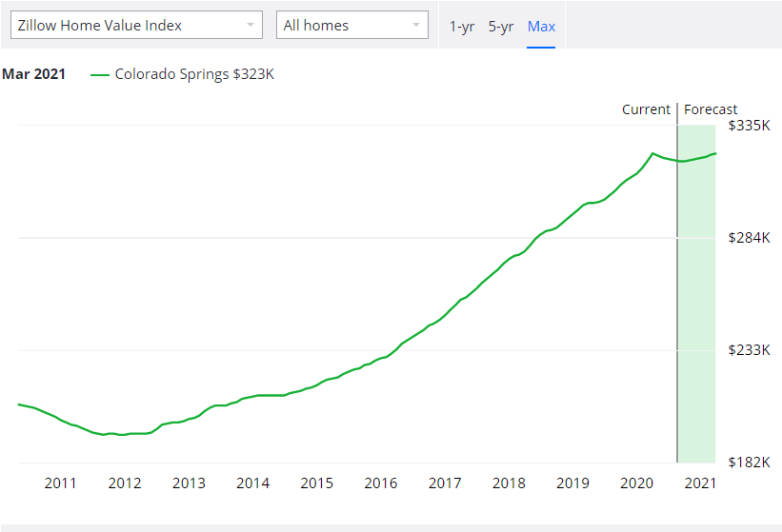782x532 pixels.
Task: Click the 2019 x-axis label
Action: coord(572,483)
